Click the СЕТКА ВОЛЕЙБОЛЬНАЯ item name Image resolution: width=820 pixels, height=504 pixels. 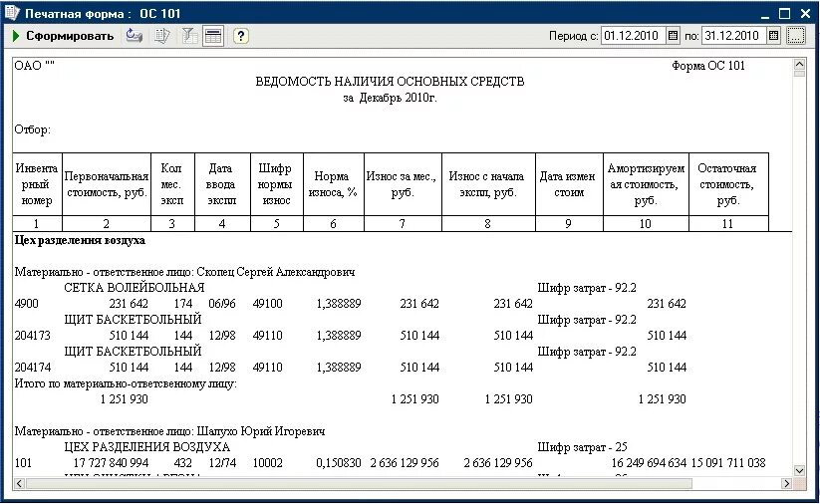coord(134,288)
